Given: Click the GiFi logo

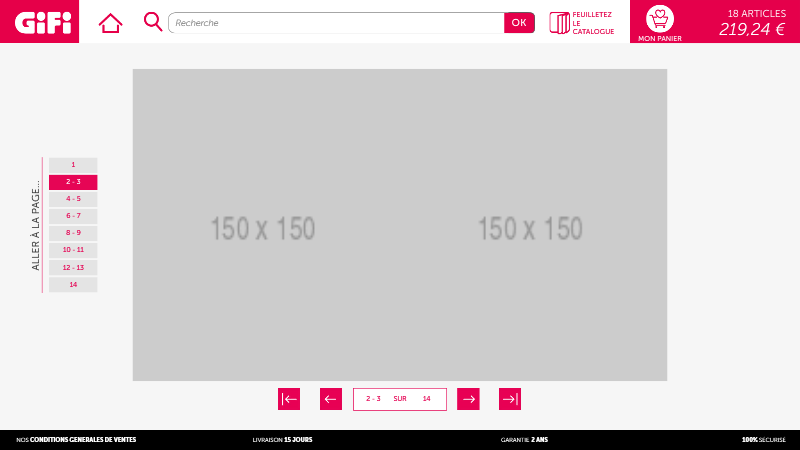Looking at the screenshot, I should (40, 21).
